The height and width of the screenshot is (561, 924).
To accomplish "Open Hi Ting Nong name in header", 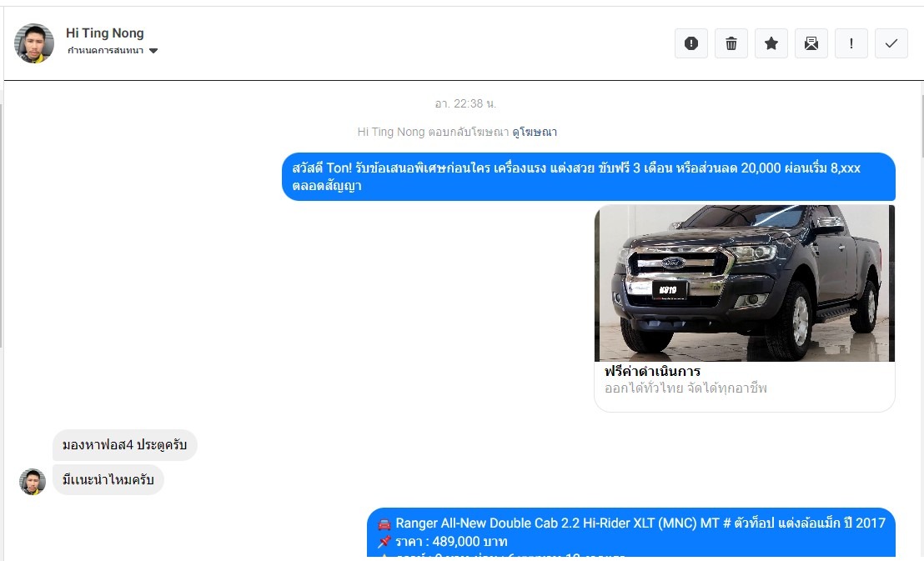I will (105, 33).
